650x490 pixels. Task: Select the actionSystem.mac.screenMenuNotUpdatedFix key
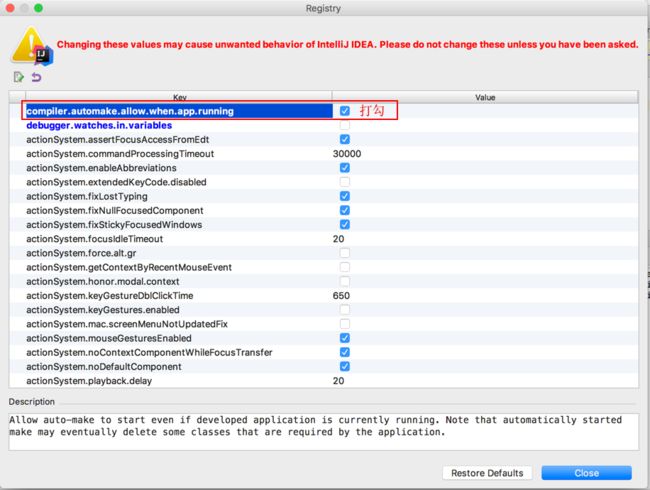pos(127,324)
